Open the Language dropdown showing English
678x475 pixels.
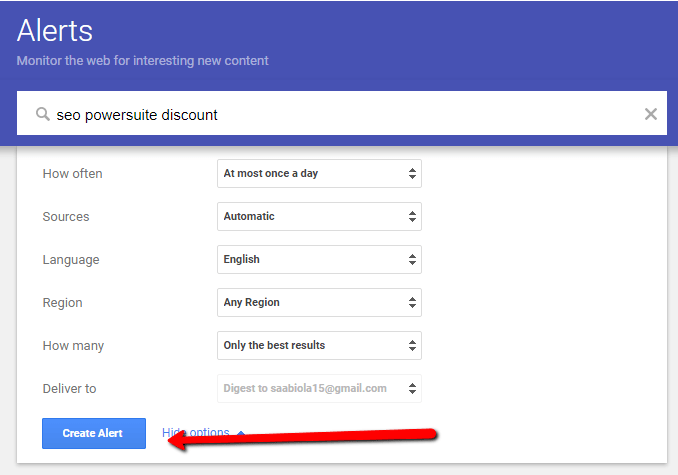pyautogui.click(x=319, y=259)
